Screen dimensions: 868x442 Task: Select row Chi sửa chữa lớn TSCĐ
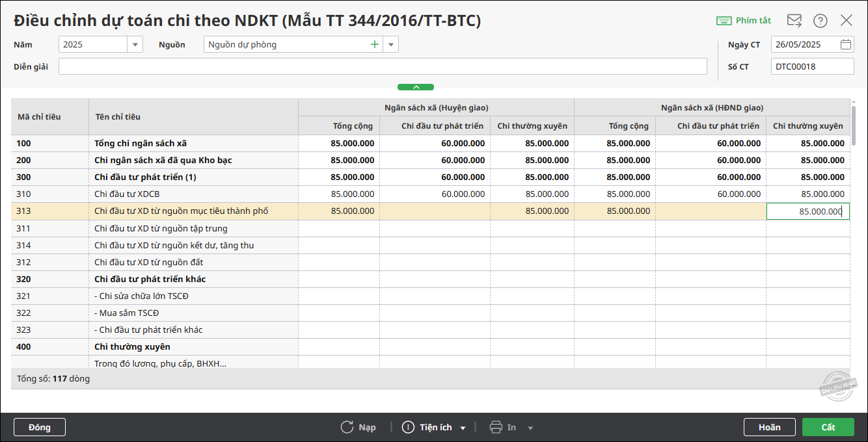(x=430, y=296)
